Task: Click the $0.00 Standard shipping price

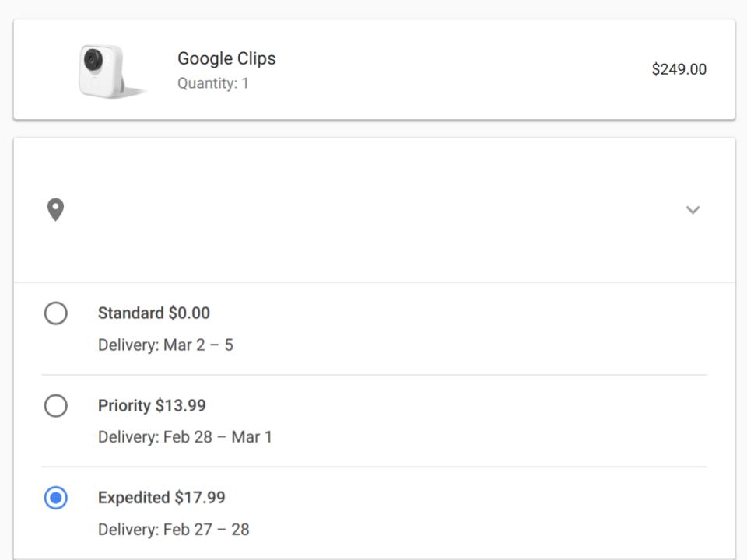Action: point(189,313)
